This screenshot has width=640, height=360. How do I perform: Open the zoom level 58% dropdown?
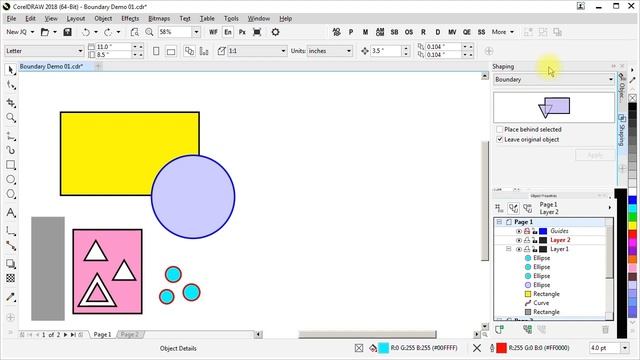(196, 32)
